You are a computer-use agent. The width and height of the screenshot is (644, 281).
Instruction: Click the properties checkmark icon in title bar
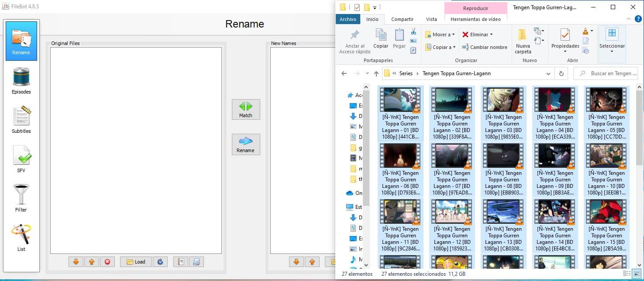[x=357, y=7]
